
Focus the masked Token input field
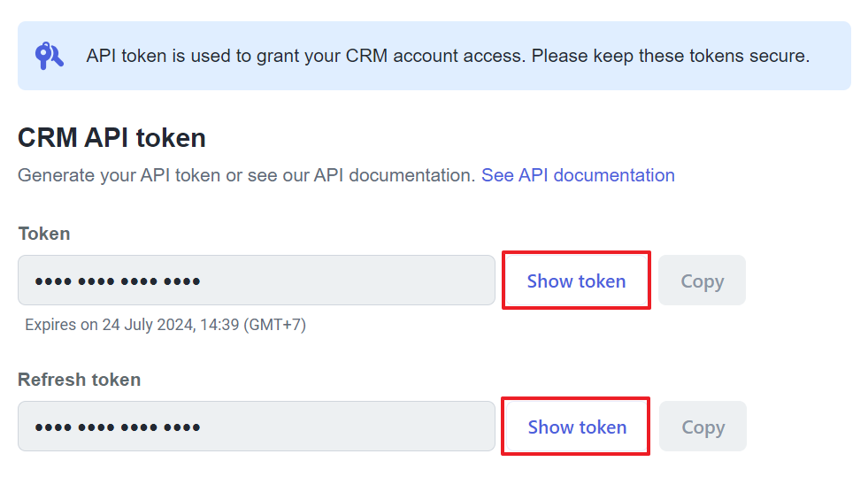257,281
